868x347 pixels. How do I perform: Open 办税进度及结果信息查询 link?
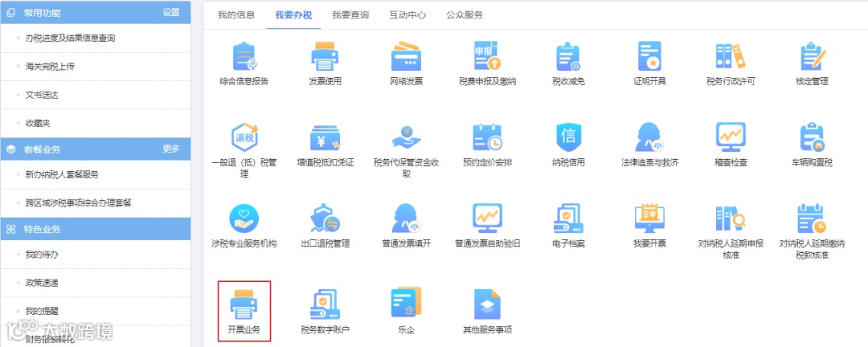coord(70,39)
